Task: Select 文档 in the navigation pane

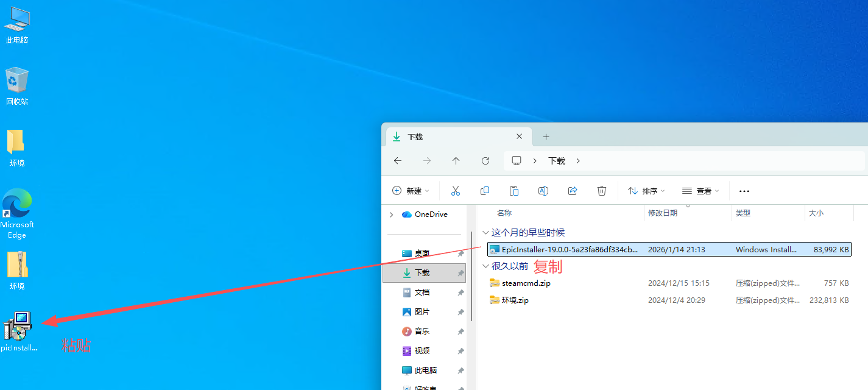Action: [422, 292]
